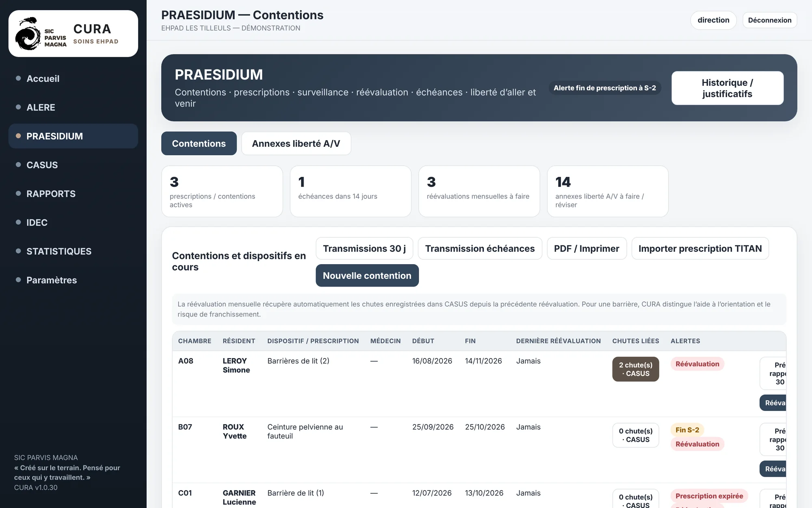Click 2 chute(s) CASUS badge for LEROY

click(635, 369)
